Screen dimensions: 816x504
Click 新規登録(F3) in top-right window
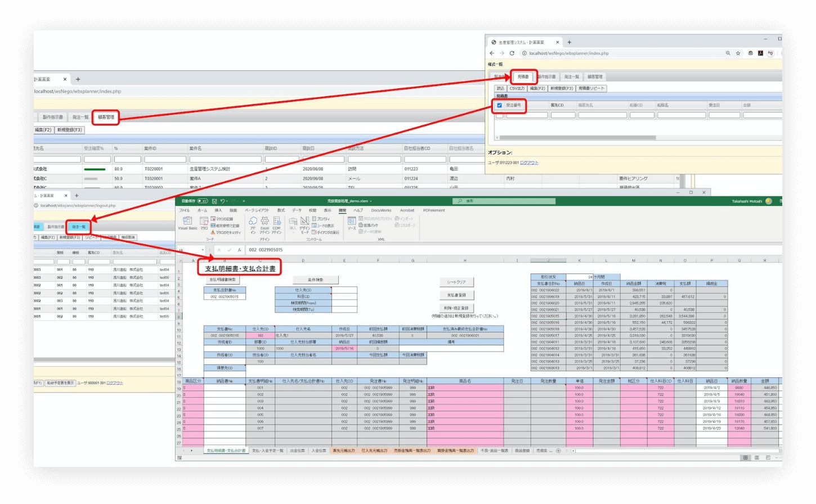pyautogui.click(x=561, y=88)
